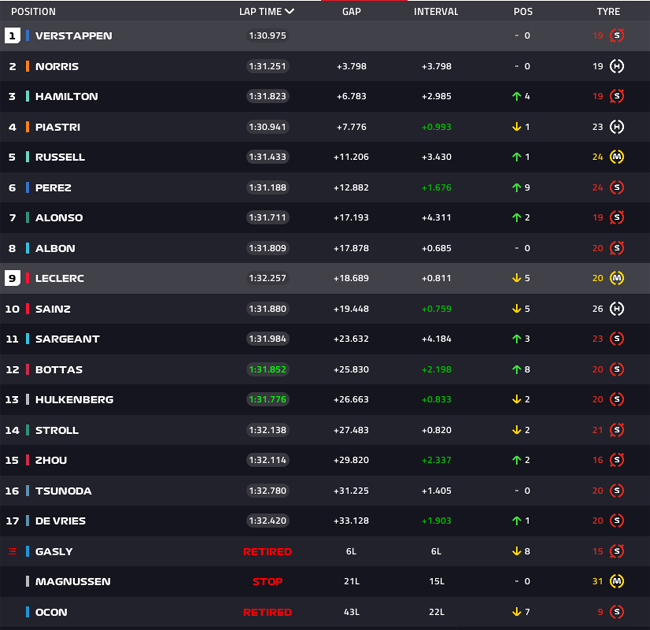Click Piastri's yellow position-loss arrow
Viewport: 650px width, 630px height.
(x=517, y=127)
